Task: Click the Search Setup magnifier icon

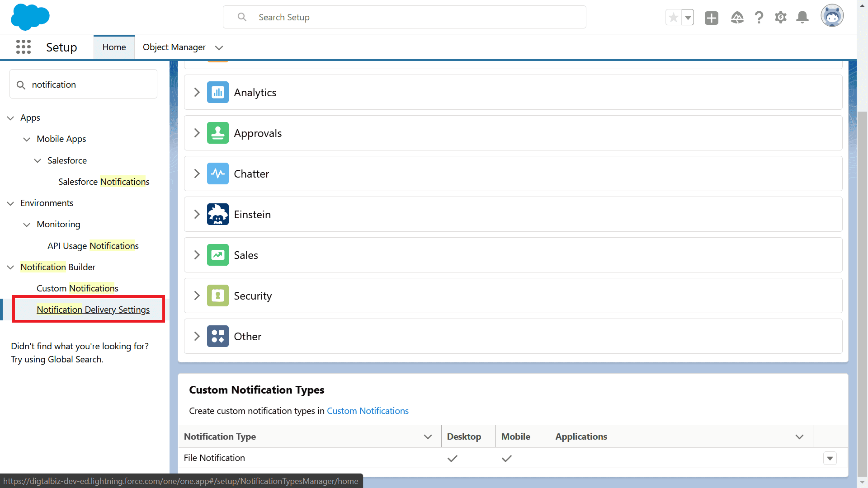Action: tap(242, 17)
